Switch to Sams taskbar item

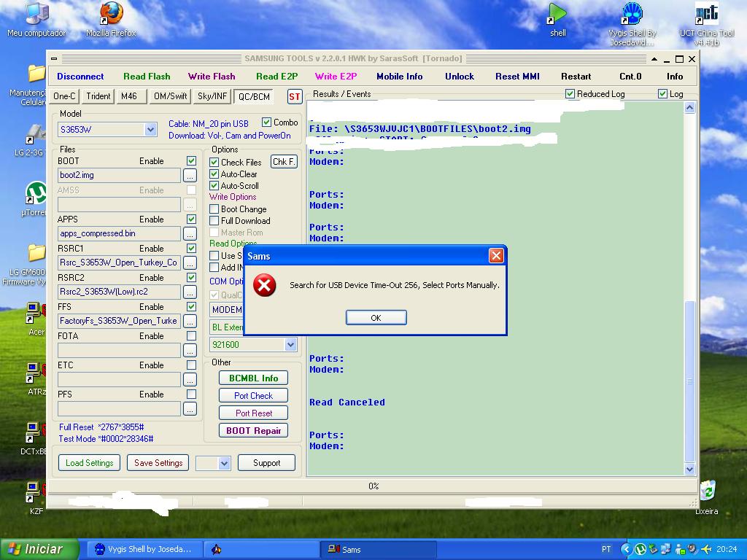(x=379, y=549)
